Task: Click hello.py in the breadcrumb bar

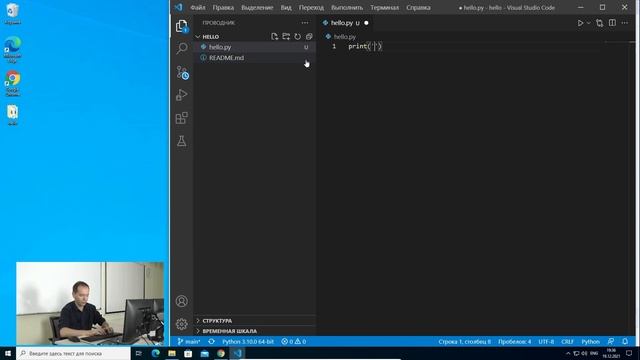Action: click(345, 37)
